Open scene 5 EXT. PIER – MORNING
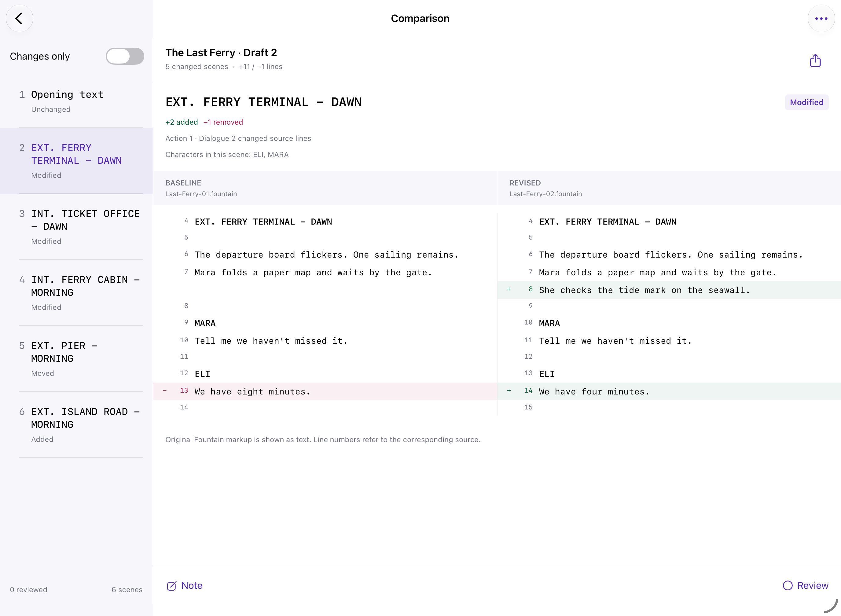Screen dimensions: 841x616 [76, 359]
